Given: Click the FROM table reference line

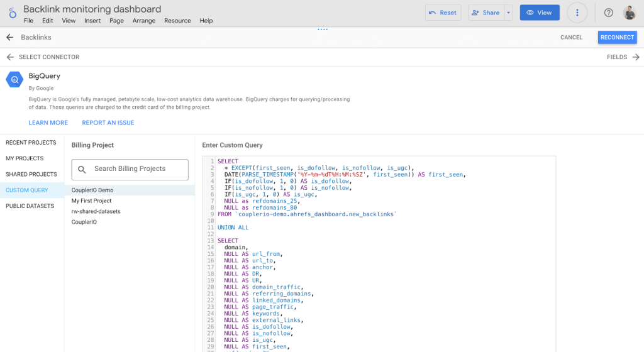Looking at the screenshot, I should pyautogui.click(x=307, y=214).
